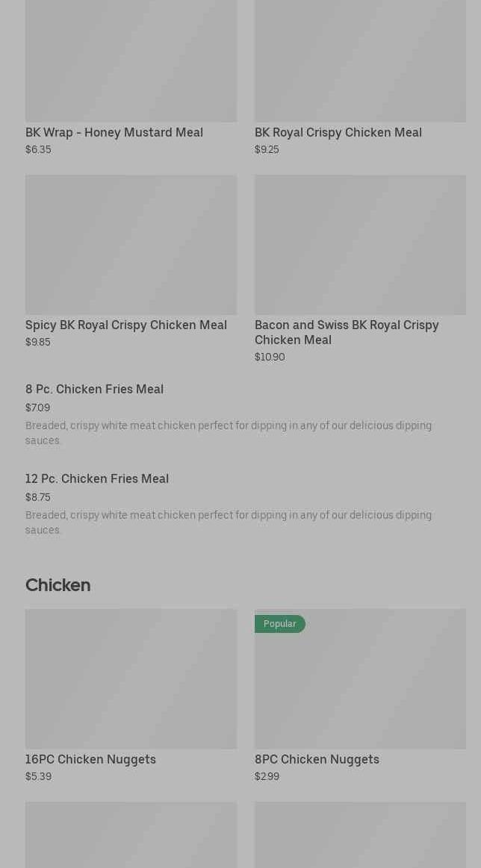Click the Popular badge on 8PC Nuggets

[x=279, y=624]
